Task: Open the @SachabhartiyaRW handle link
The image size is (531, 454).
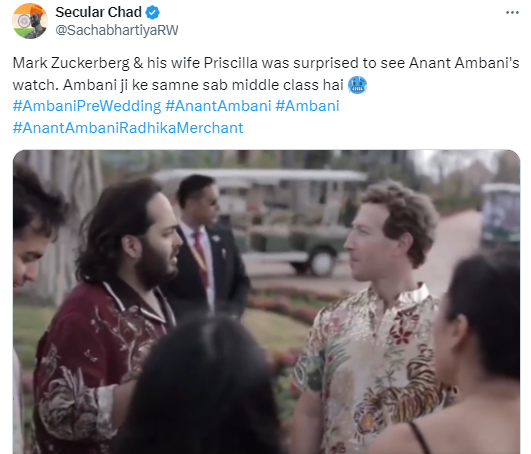Action: coord(116,30)
